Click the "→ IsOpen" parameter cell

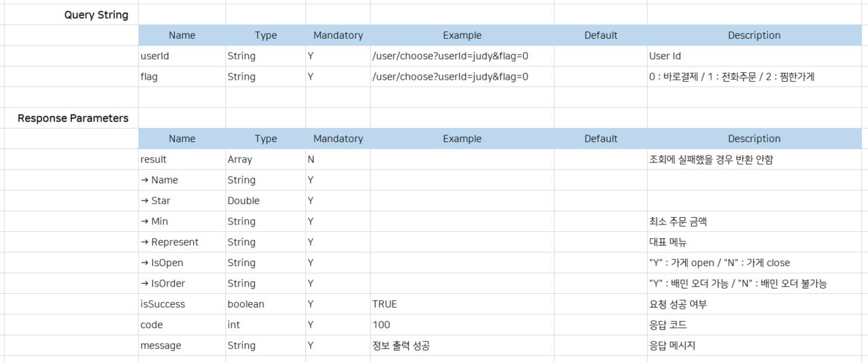point(161,263)
